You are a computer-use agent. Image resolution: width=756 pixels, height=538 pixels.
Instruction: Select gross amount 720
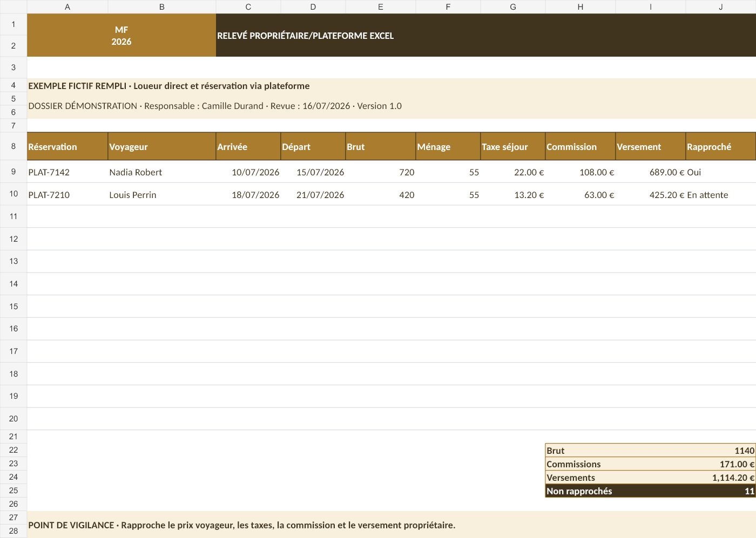(381, 172)
